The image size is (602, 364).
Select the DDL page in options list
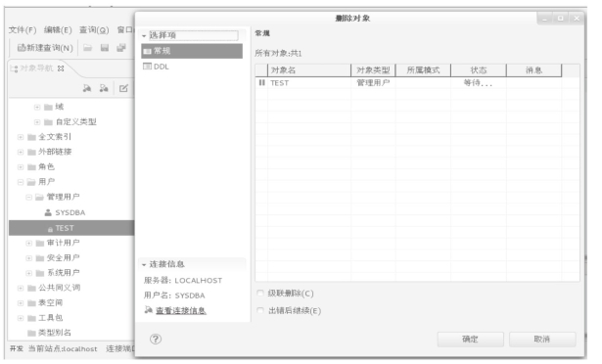pyautogui.click(x=161, y=67)
